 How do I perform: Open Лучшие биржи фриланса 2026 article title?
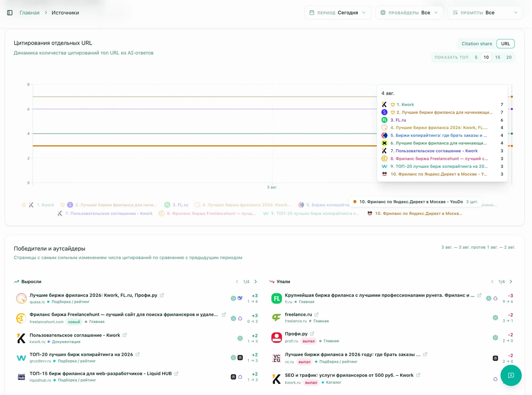(x=93, y=295)
